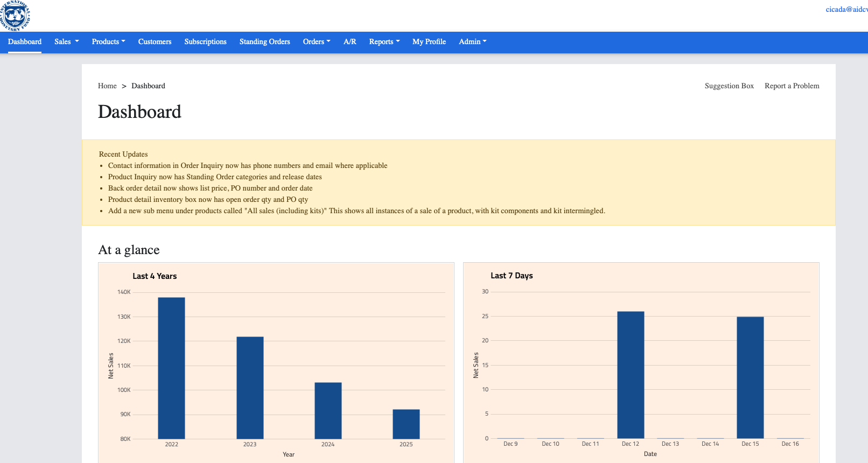Viewport: 868px width, 463px height.
Task: Click the update about Back order detail
Action: tap(210, 188)
